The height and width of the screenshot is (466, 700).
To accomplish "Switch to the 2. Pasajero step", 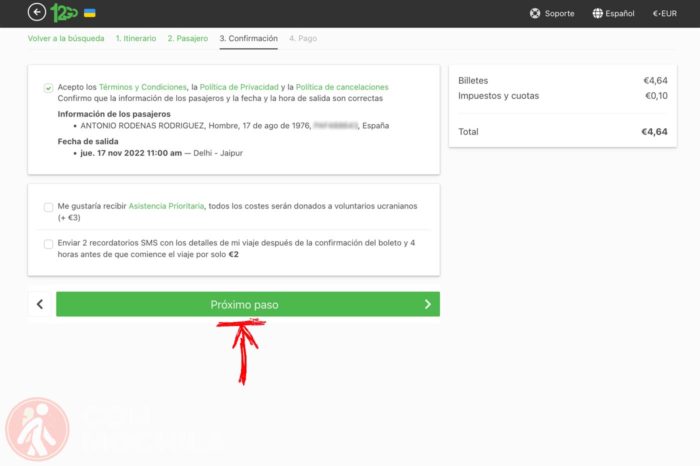I will (x=188, y=38).
